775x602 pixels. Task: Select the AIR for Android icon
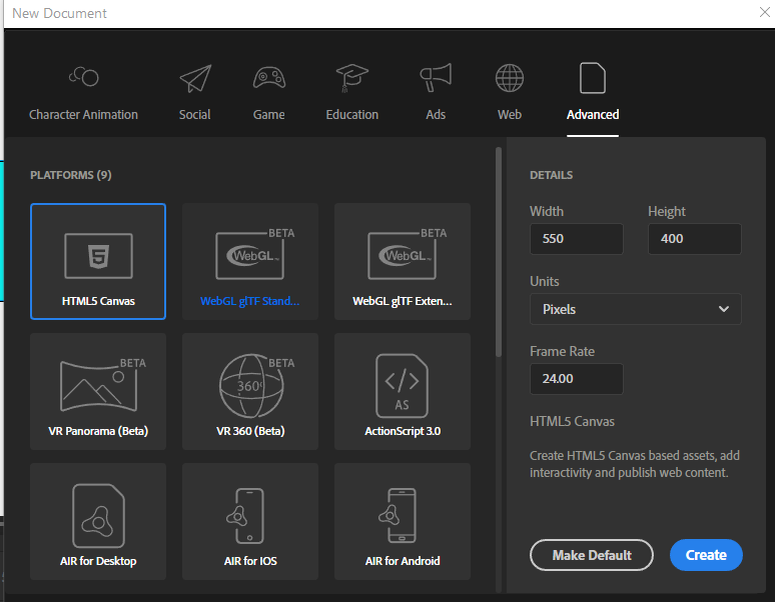397,516
